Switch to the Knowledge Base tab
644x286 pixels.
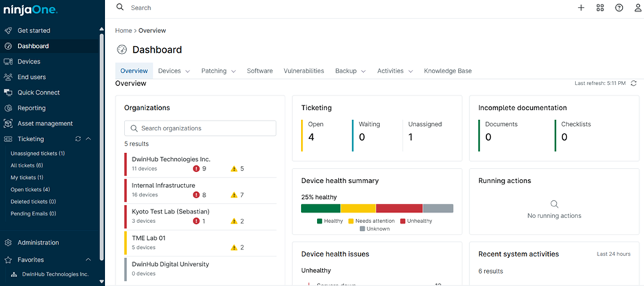coord(447,71)
